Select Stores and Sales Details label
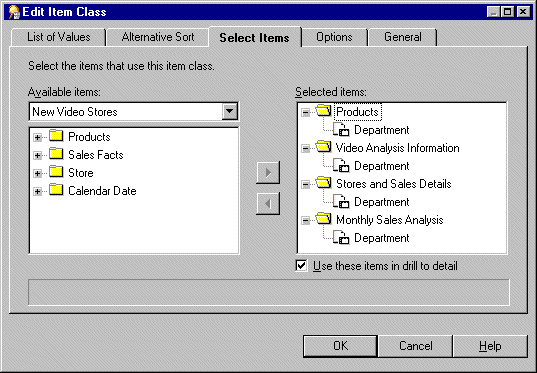The height and width of the screenshot is (373, 537). [x=394, y=184]
